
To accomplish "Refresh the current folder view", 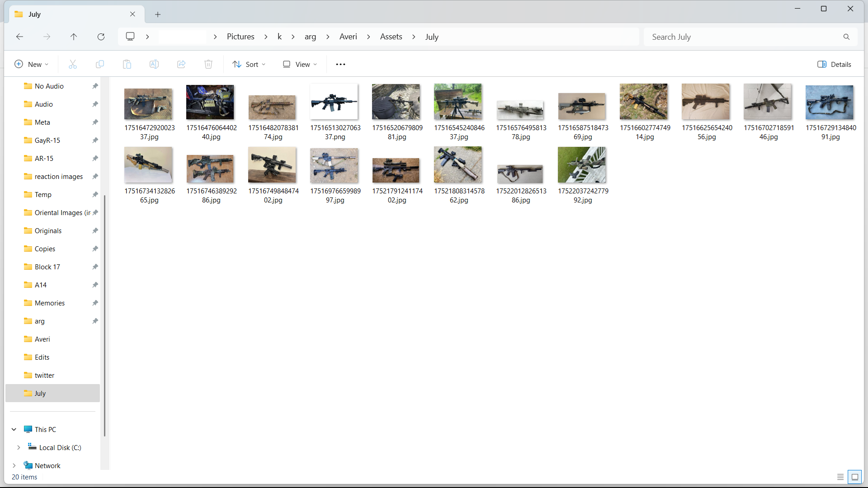I will coord(101,37).
